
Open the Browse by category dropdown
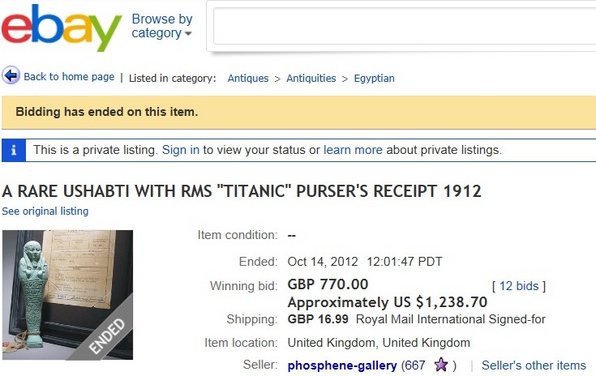[x=162, y=26]
